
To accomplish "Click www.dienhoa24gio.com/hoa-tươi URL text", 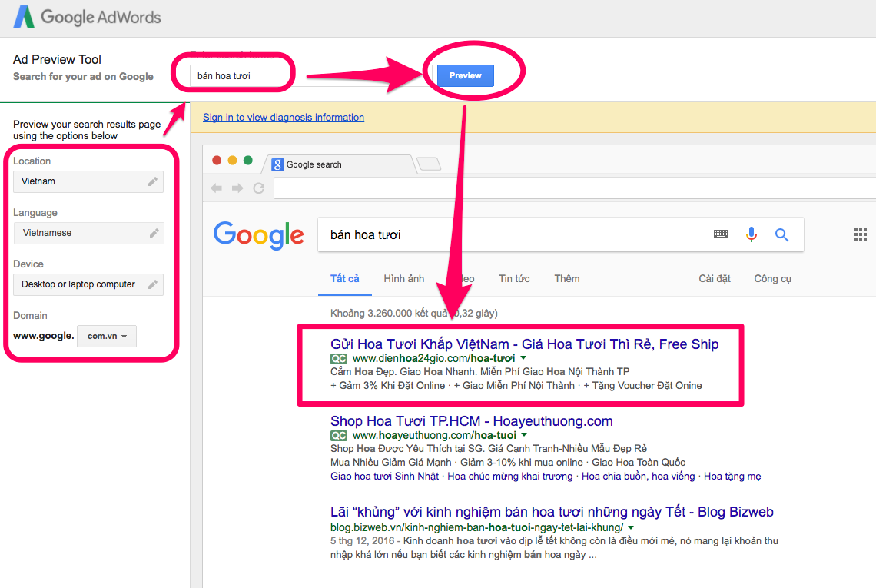I will [x=433, y=358].
